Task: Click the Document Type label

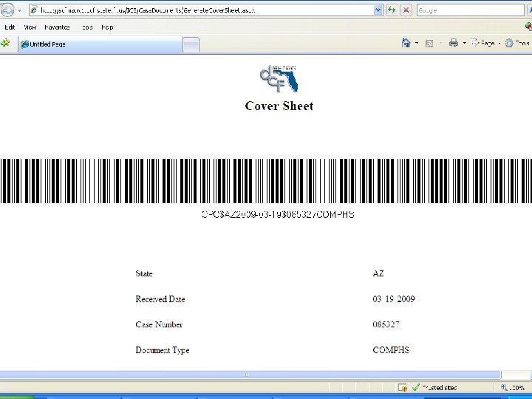Action: click(x=162, y=350)
